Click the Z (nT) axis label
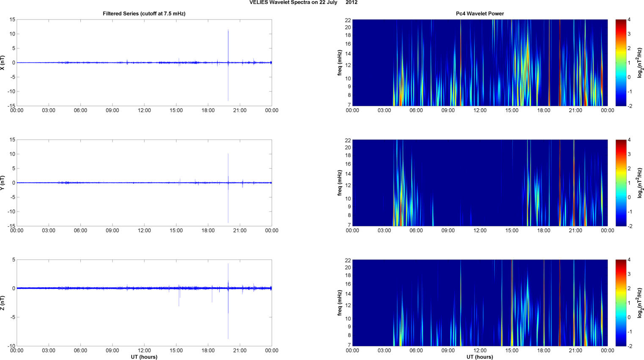Screen dimensions: 644x360 click(x=3, y=303)
